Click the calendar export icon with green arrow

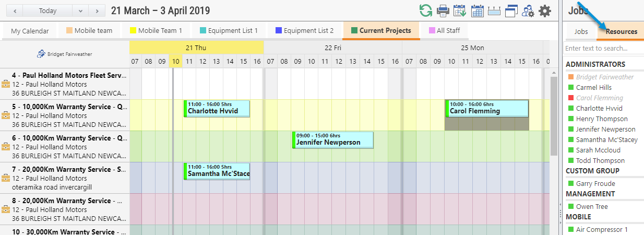coord(460,11)
